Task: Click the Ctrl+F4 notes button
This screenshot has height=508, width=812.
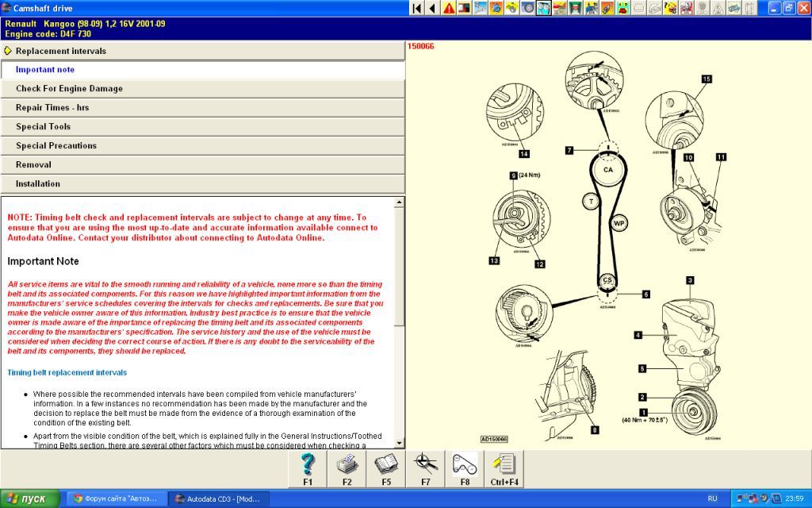Action: [504, 468]
